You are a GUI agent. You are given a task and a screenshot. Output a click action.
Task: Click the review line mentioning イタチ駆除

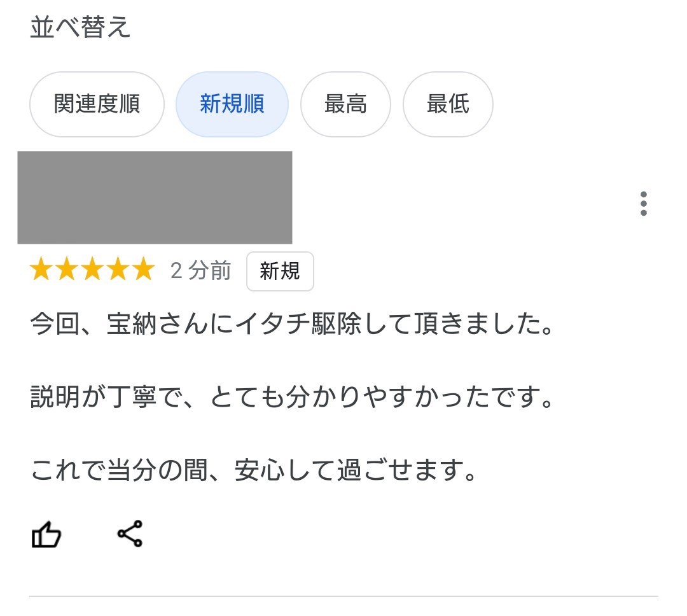tap(291, 326)
